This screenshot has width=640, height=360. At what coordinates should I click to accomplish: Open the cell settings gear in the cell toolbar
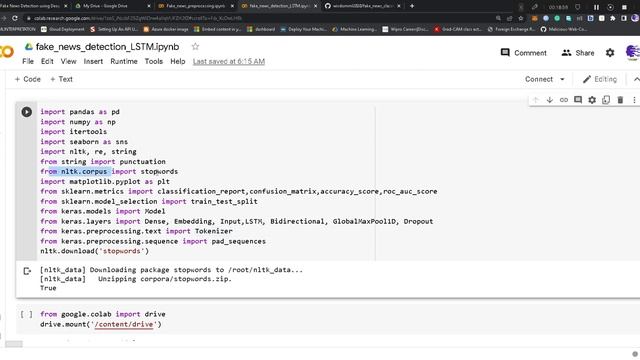click(592, 100)
